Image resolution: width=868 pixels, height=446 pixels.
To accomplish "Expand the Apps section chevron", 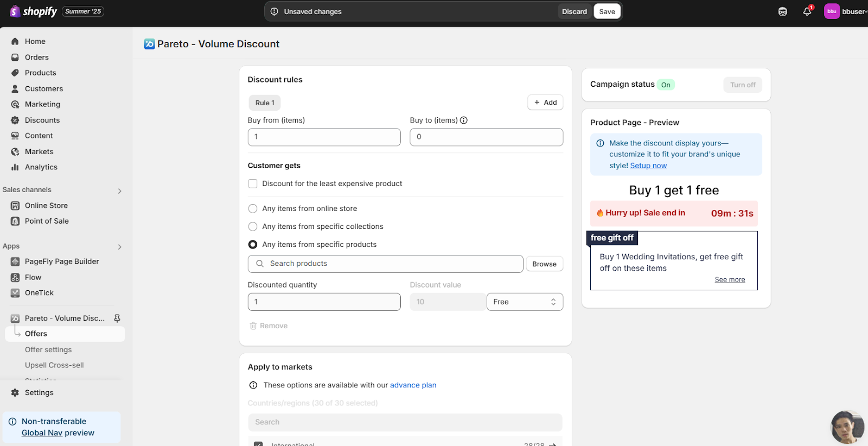I will [x=119, y=247].
